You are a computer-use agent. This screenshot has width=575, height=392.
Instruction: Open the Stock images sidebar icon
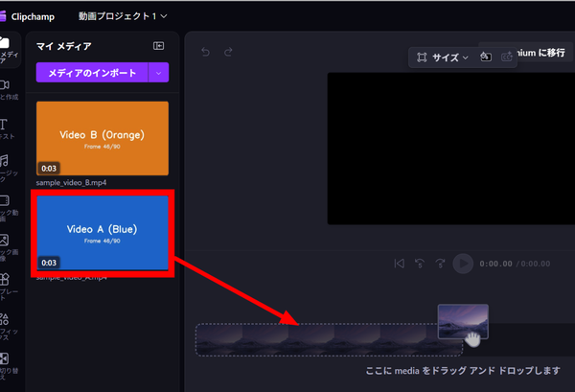(x=9, y=247)
